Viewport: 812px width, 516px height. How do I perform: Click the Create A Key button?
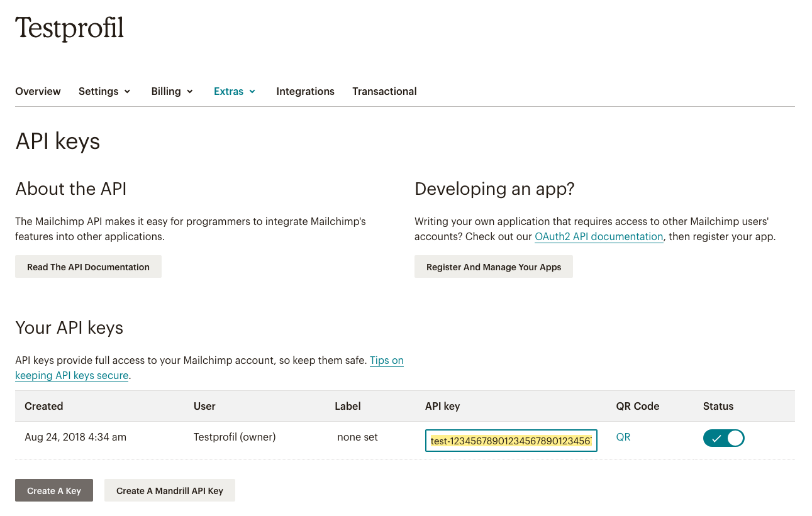click(54, 490)
